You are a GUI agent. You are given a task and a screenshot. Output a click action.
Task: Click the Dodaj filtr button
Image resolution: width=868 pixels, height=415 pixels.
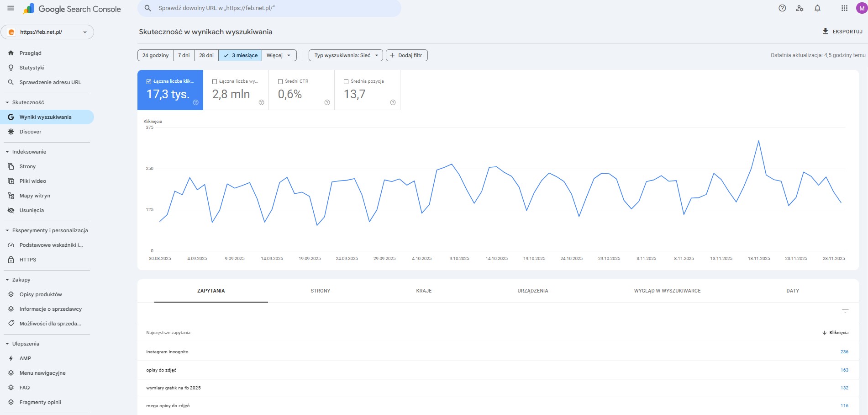point(406,55)
